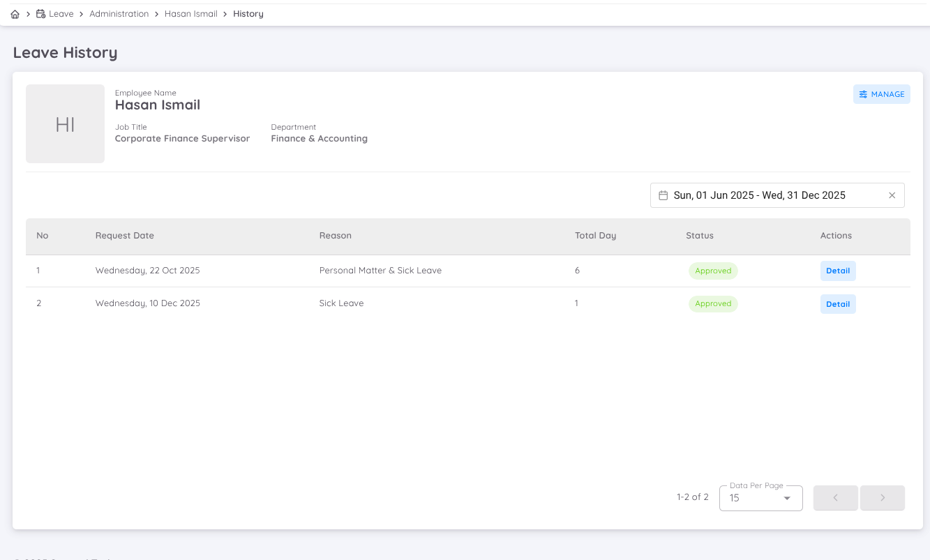Click the Manage button with sliders icon

click(881, 94)
